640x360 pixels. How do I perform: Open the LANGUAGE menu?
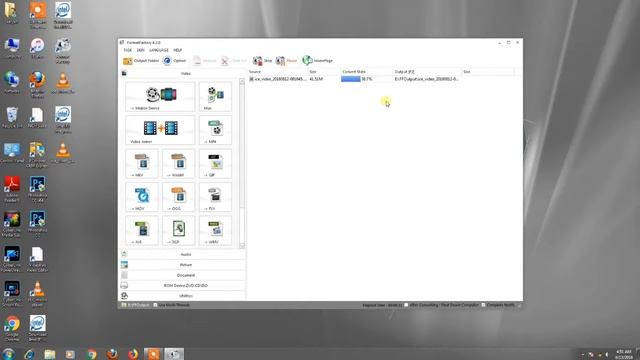(159, 50)
